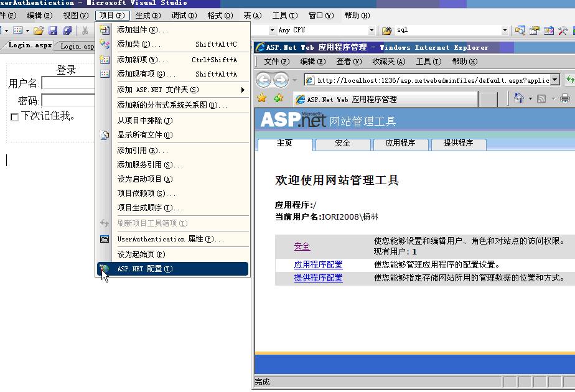Screen dimensions: 575x392
Task: Click the Favorites star icon in IE
Action: click(x=262, y=98)
